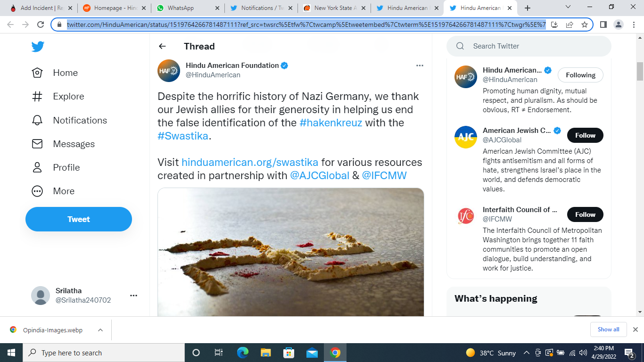Viewport: 644px width, 362px height.
Task: Open the HAF avatar in relevant people
Action: coord(466,77)
